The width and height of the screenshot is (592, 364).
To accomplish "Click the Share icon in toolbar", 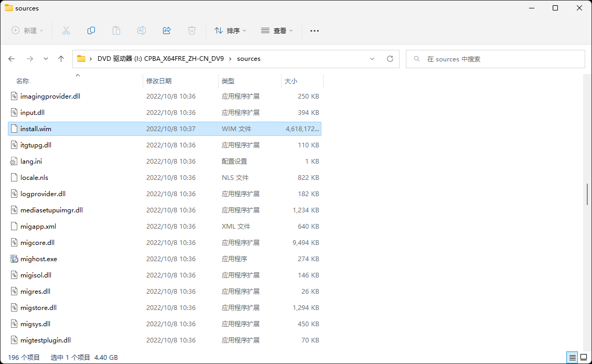I will (167, 30).
